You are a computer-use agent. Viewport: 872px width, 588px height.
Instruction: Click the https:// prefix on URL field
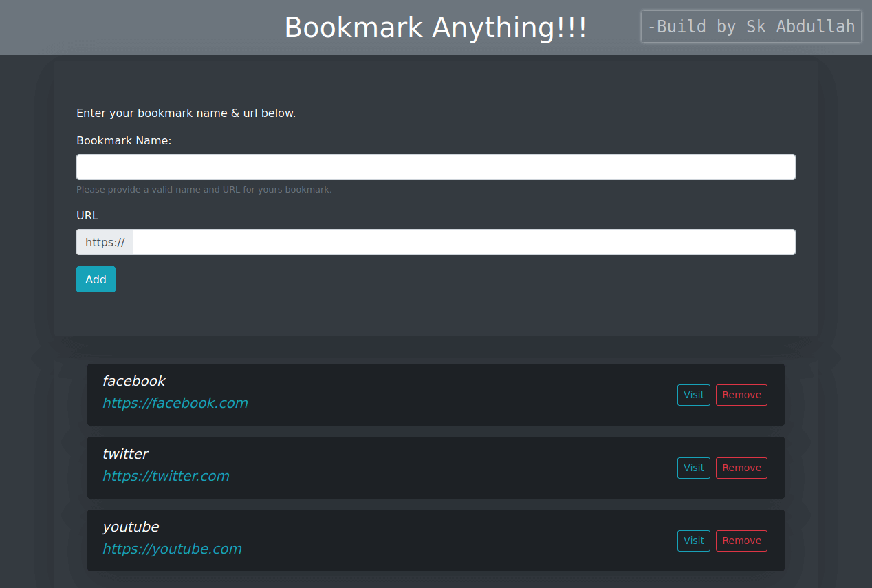[105, 242]
